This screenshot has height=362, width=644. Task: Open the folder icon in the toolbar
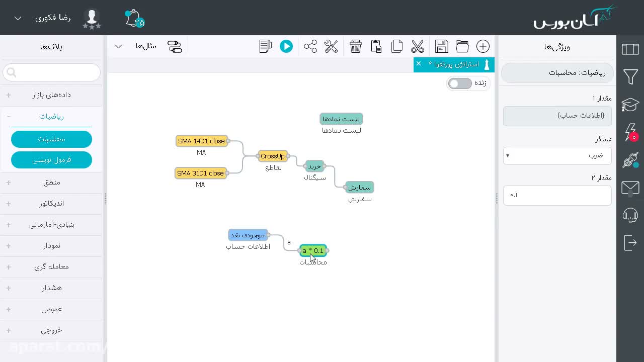coord(462,46)
